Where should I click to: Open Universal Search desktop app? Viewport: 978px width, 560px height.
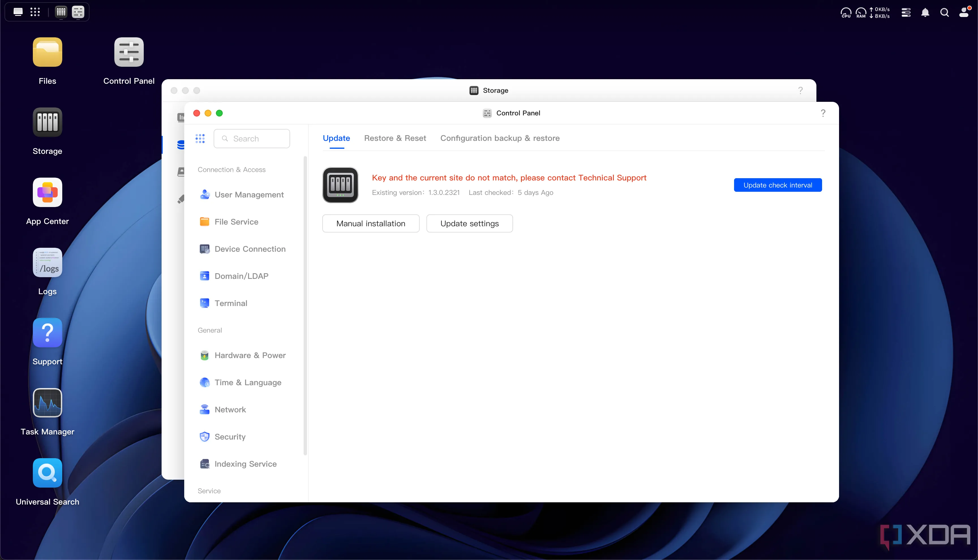point(47,473)
